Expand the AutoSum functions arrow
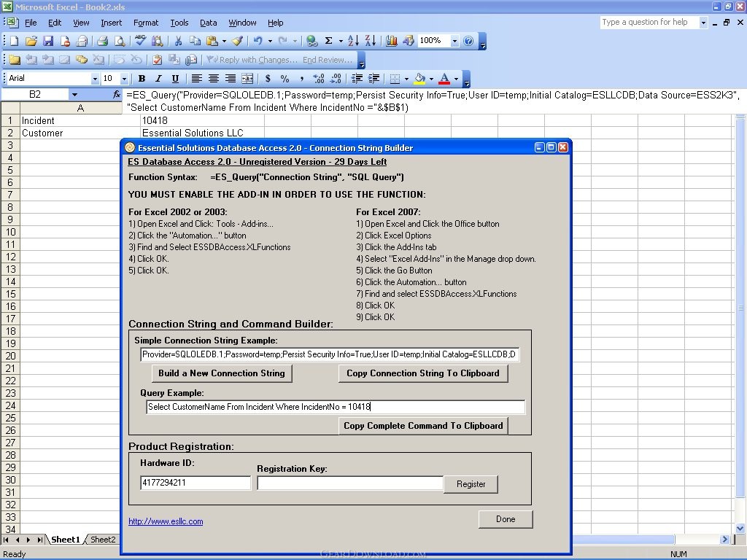This screenshot has width=747, height=560. click(341, 42)
